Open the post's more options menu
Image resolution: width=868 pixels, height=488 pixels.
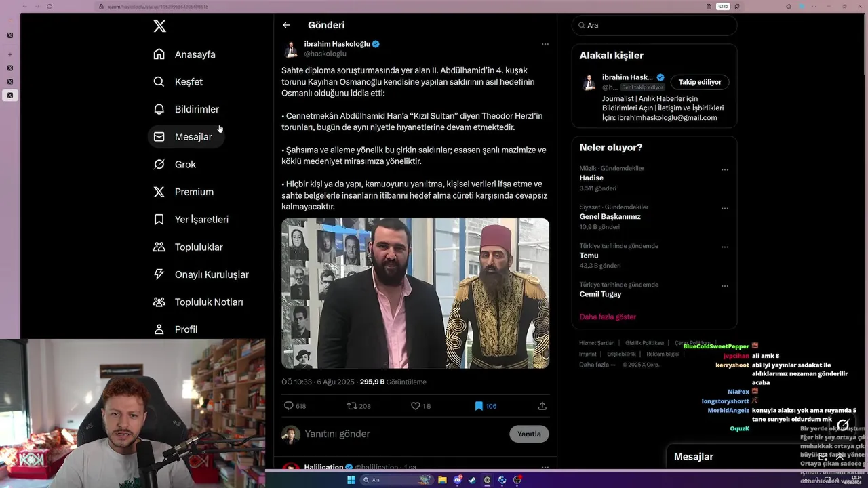545,44
